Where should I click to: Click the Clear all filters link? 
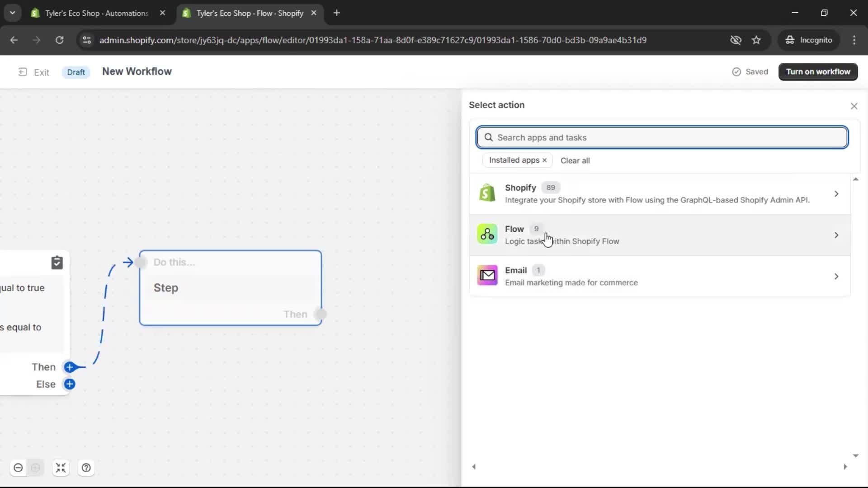point(576,160)
